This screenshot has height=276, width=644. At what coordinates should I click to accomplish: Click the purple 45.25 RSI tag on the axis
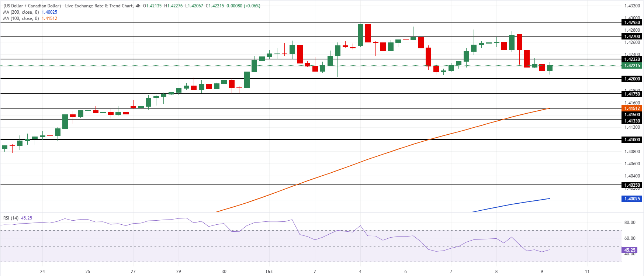[630, 250]
